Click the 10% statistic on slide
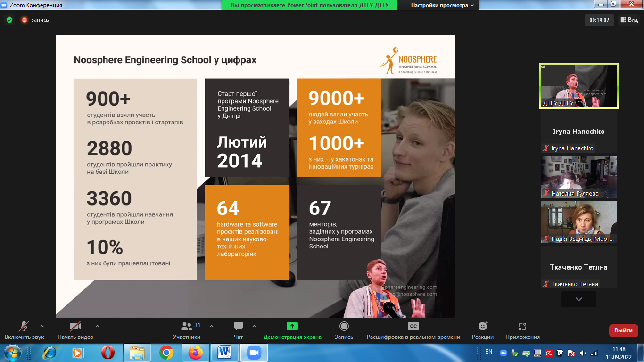The height and width of the screenshot is (362, 644). (105, 247)
